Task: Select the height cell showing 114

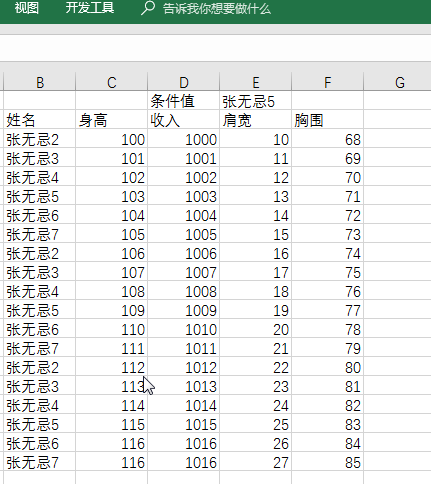Action: click(x=112, y=405)
